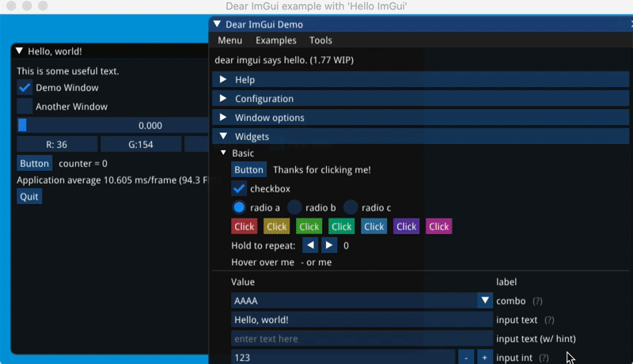Open the AAAA combo dropdown arrow

tap(485, 301)
